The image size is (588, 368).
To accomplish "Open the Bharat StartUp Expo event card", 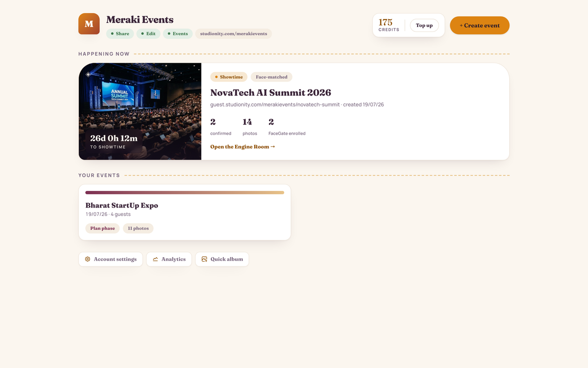I will 185,212.
